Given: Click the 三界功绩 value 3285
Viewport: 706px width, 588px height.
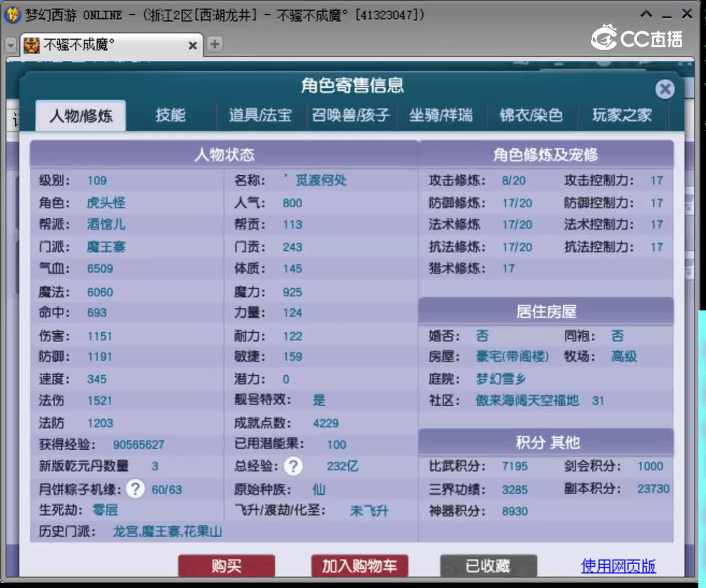Looking at the screenshot, I should click(x=515, y=490).
